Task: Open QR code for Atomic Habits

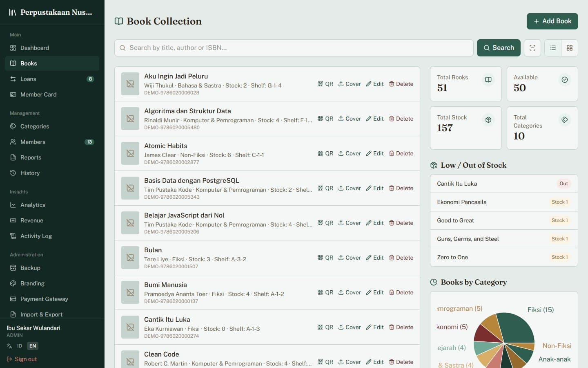Action: (325, 153)
